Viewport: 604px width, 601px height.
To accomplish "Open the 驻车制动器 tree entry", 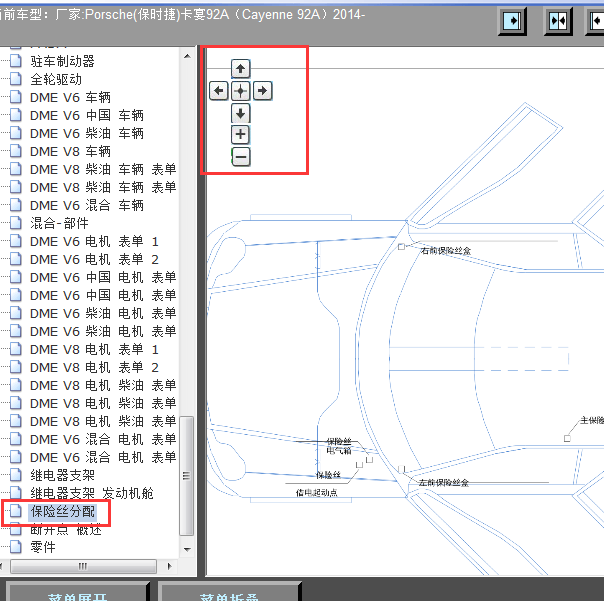I will click(62, 61).
